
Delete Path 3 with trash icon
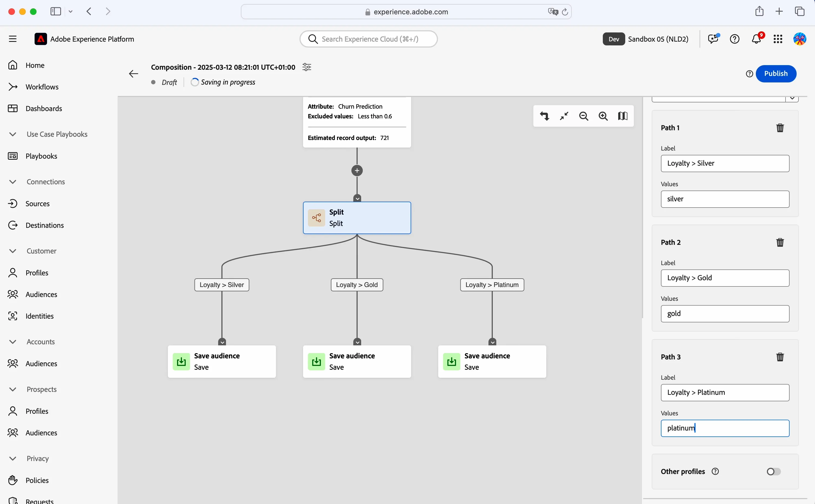coord(780,357)
